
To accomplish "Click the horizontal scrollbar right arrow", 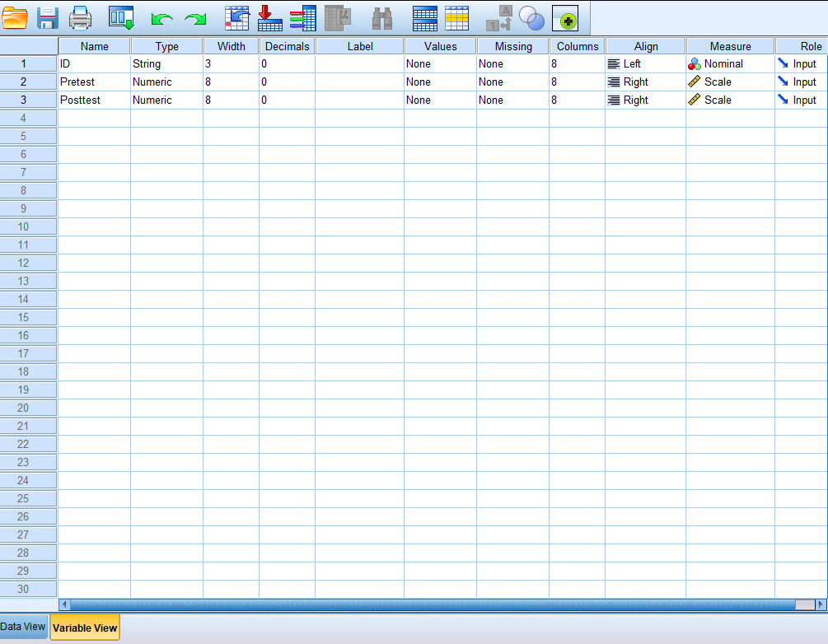I will [821, 604].
